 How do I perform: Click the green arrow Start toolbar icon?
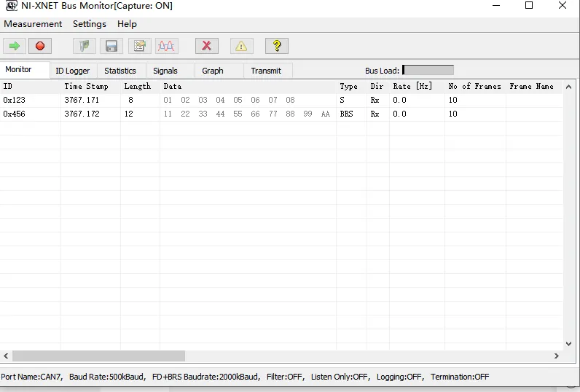coord(15,46)
